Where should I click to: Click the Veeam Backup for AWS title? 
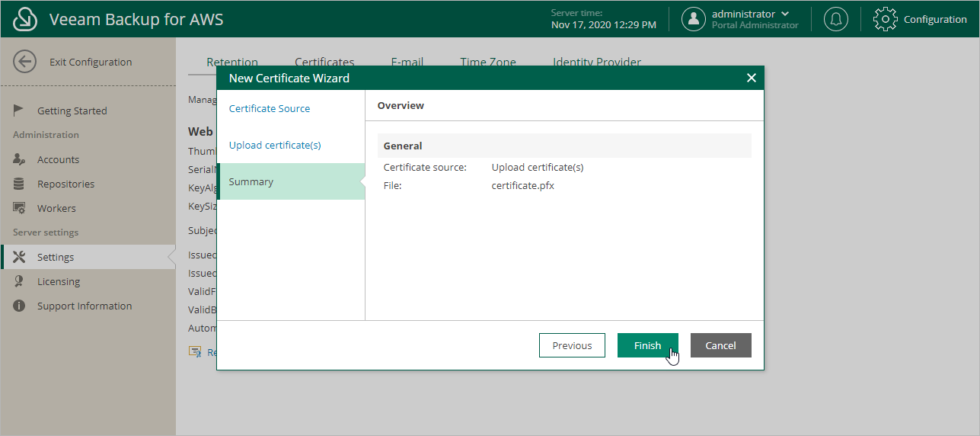pos(136,19)
